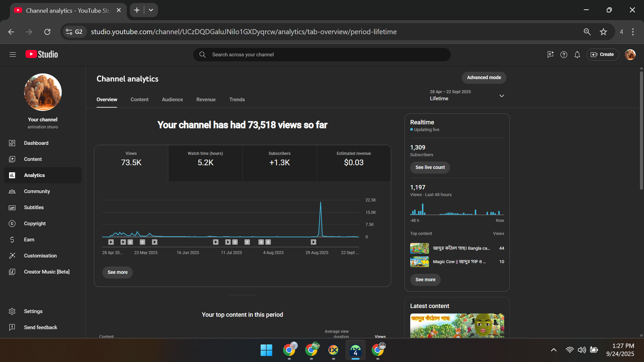This screenshot has width=644, height=362.
Task: Switch to the Audience tab
Action: tap(172, 100)
